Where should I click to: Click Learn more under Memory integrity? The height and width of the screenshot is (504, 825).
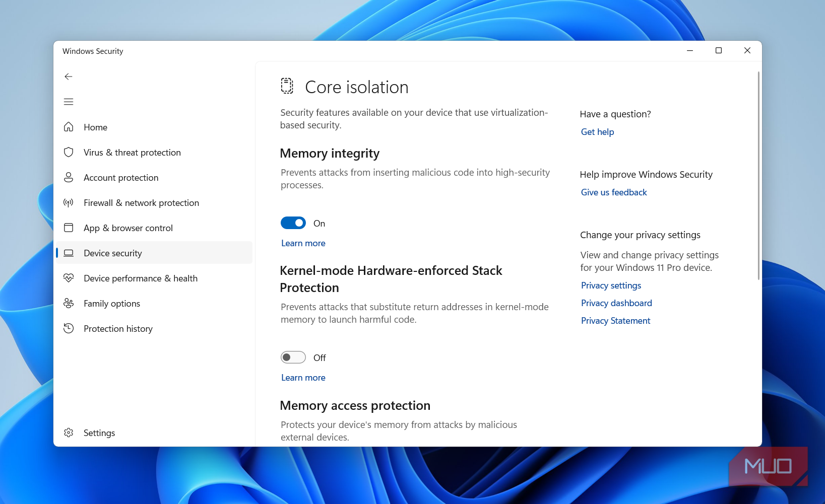[x=303, y=243]
